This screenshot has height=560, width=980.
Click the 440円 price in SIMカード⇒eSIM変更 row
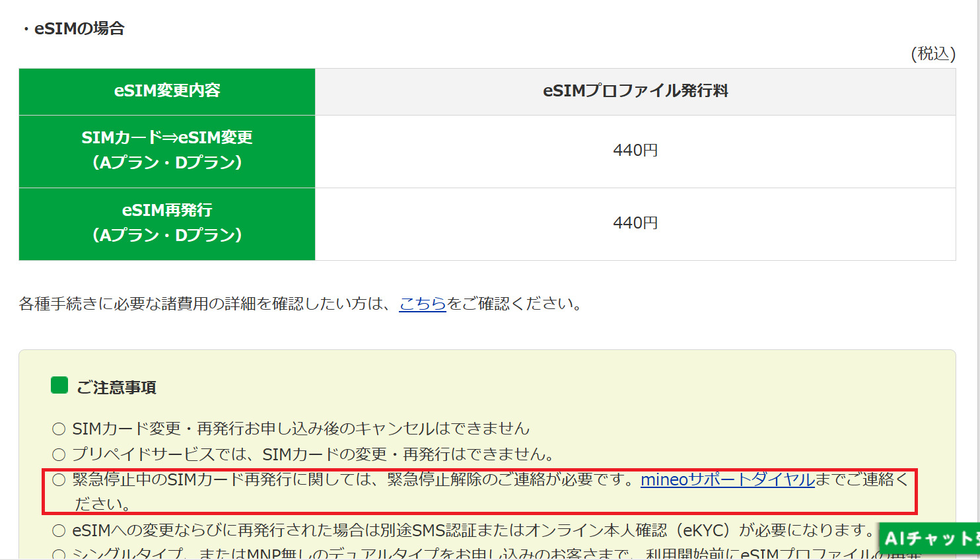[x=635, y=151]
